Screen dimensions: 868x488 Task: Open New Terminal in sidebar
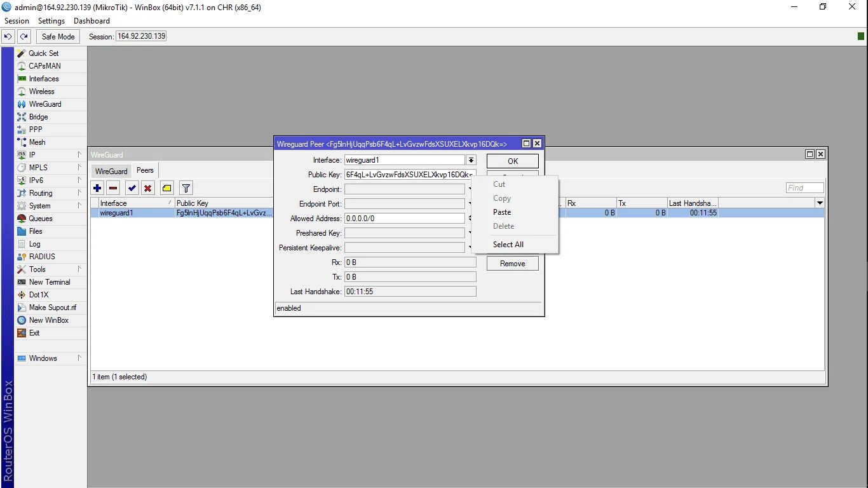pyautogui.click(x=51, y=282)
